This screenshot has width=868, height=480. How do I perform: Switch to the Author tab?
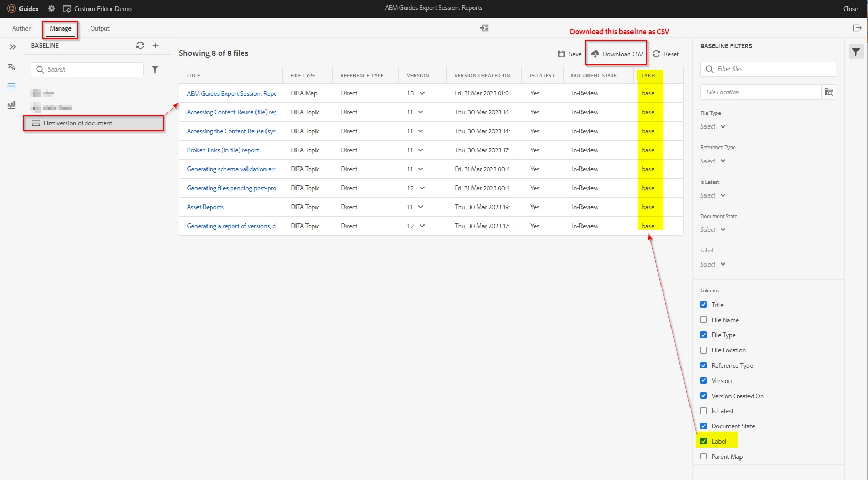click(22, 28)
